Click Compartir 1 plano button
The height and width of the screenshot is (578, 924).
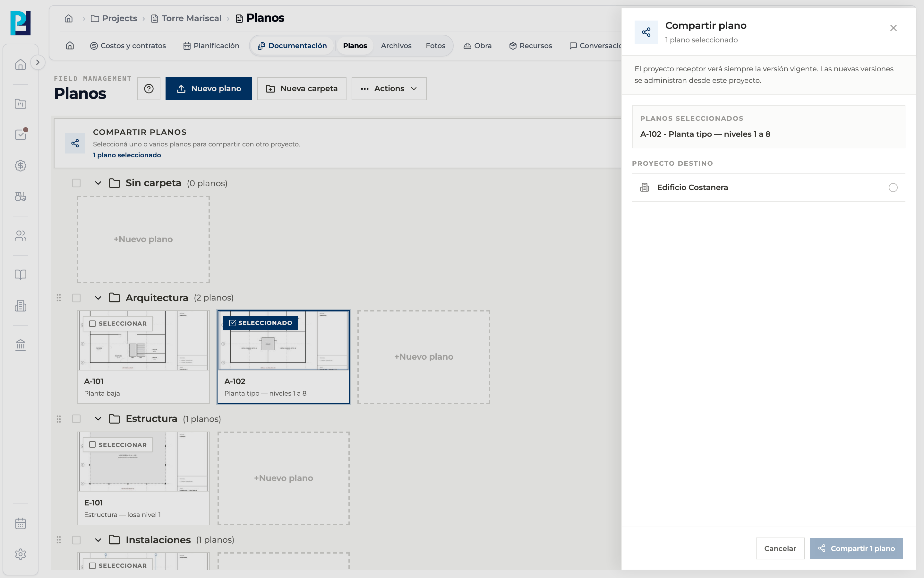[856, 548]
